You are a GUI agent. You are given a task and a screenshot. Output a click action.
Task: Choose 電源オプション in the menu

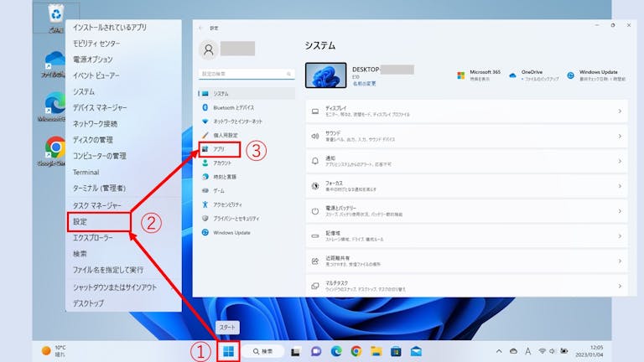pos(93,59)
